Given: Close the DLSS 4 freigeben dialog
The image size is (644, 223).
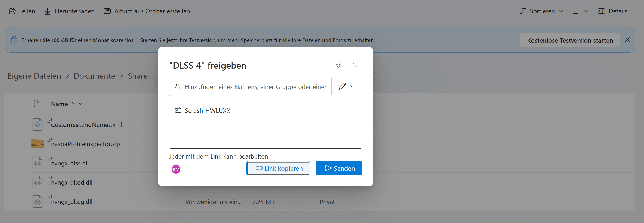Looking at the screenshot, I should click(x=355, y=65).
